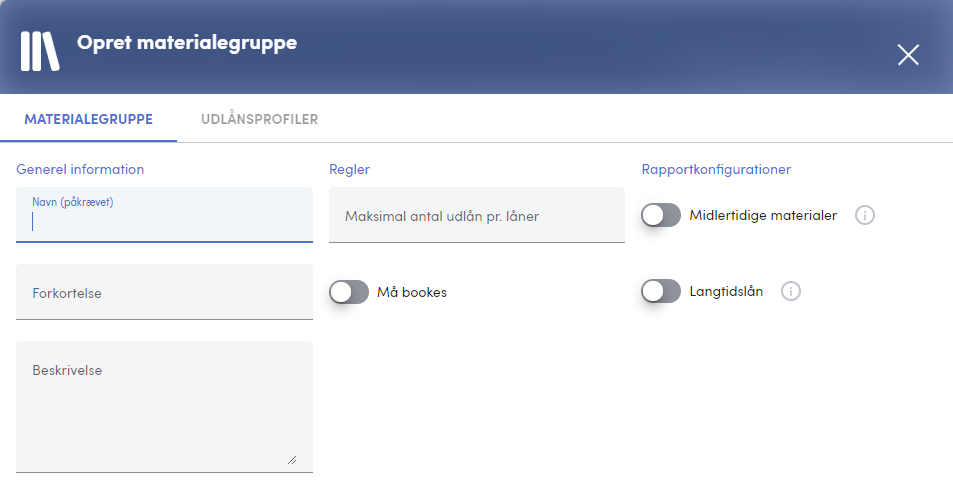The image size is (953, 488).
Task: Toggle the Midlertidige materialer switch
Action: point(661,215)
